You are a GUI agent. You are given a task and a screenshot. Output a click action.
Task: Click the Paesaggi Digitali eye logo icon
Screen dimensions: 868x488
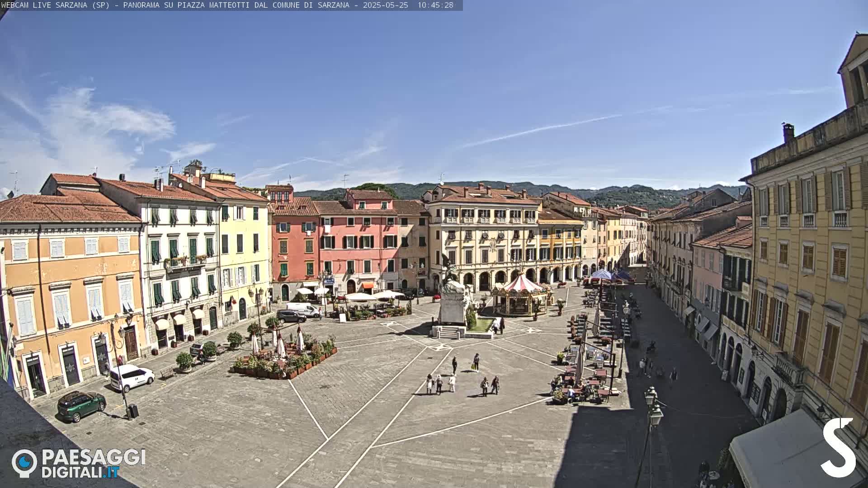coord(24,463)
